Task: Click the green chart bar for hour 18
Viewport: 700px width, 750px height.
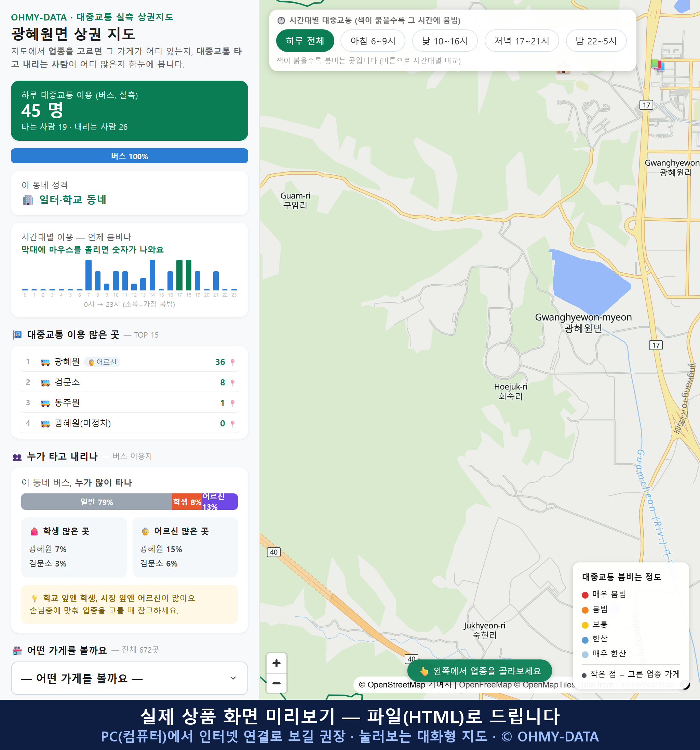Action: coord(189,275)
